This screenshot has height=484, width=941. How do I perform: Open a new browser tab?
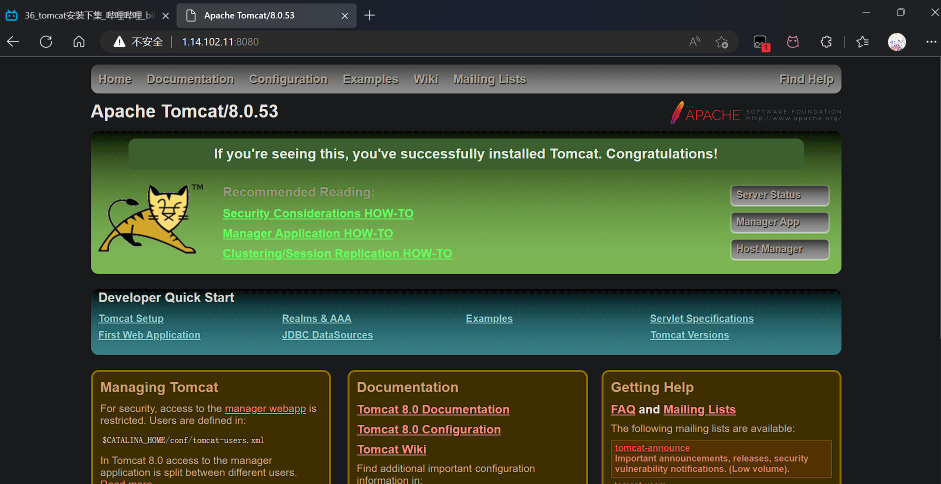click(370, 15)
